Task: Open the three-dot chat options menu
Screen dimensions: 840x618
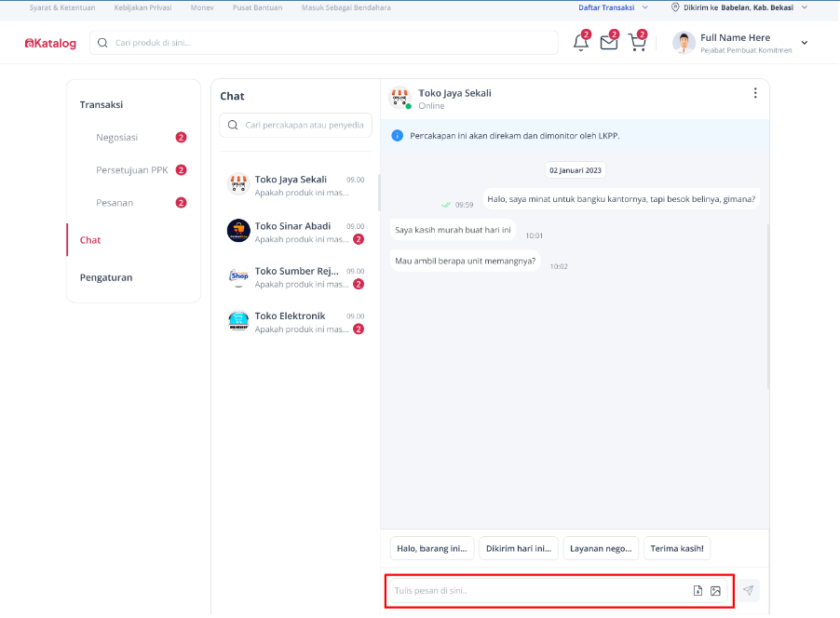Action: coord(755,93)
